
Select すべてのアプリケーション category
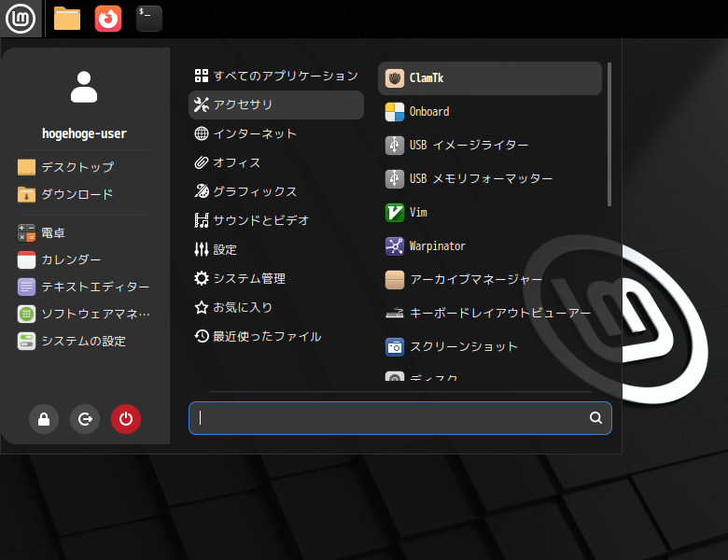[276, 76]
